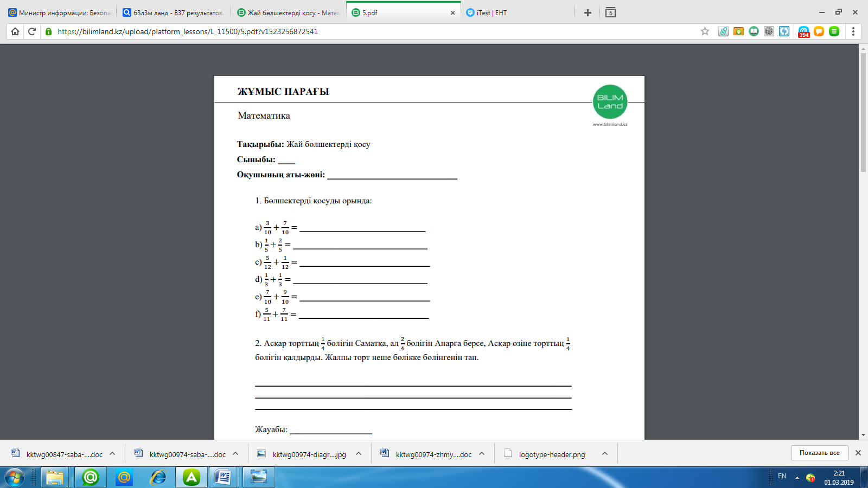868x488 pixels.
Task: Open the Windows Start menu
Action: (14, 478)
